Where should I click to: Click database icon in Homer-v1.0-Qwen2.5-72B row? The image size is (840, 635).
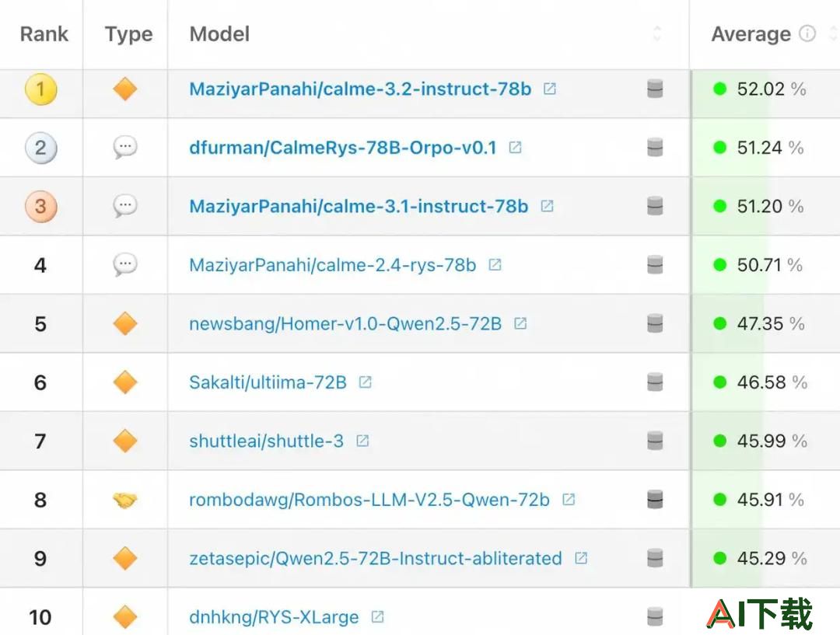pos(655,323)
